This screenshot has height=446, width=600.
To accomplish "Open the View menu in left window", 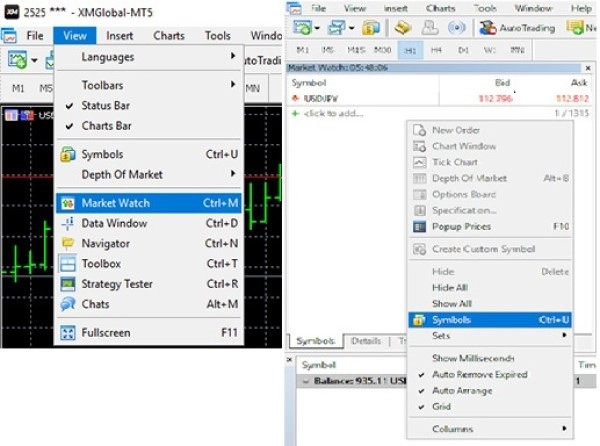I will point(75,36).
